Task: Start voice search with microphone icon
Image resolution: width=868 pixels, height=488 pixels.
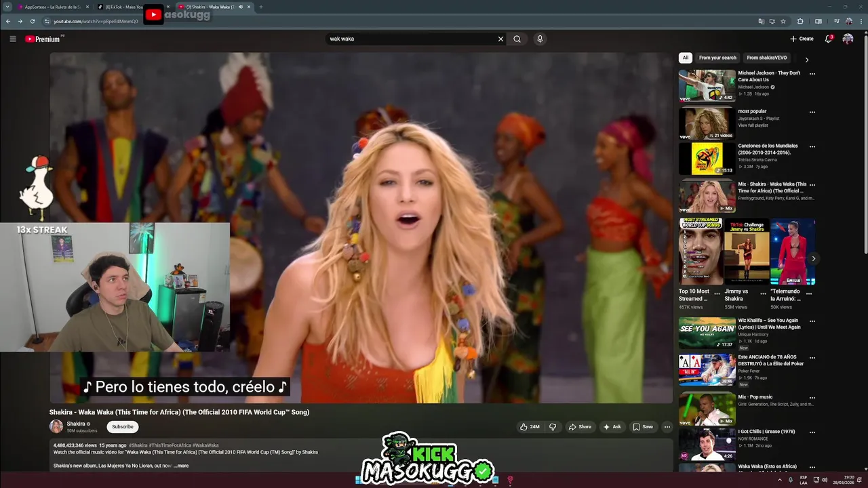Action: click(x=540, y=39)
